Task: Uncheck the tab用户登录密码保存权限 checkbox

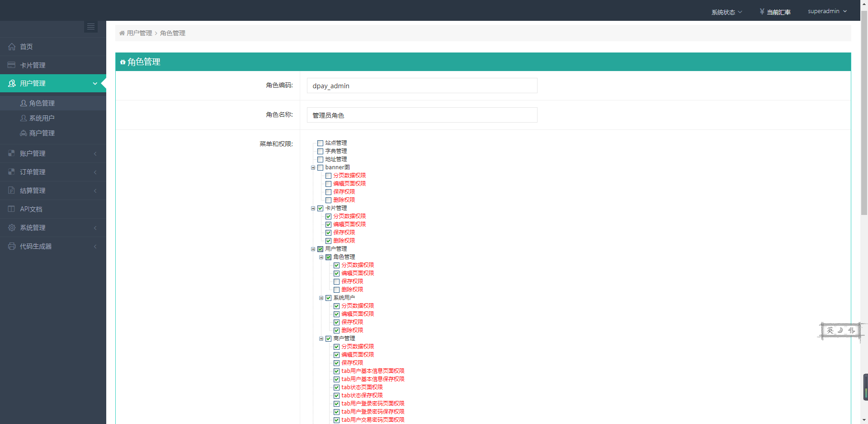Action: [337, 412]
